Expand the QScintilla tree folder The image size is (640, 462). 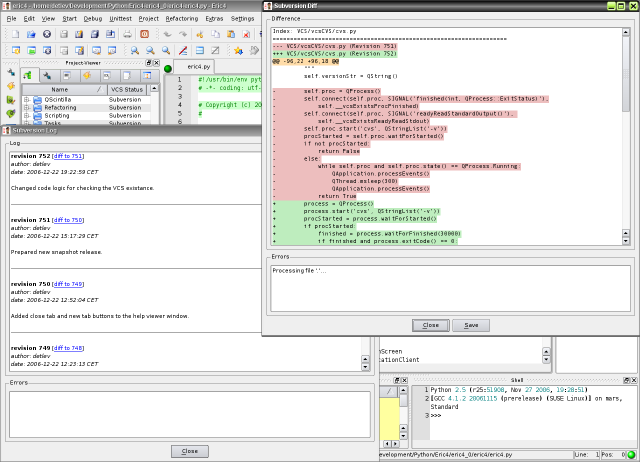click(x=27, y=100)
